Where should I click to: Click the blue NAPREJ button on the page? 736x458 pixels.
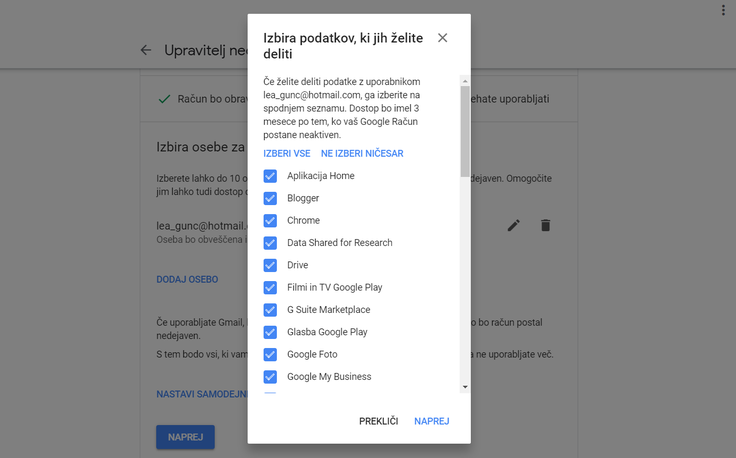[x=185, y=437]
